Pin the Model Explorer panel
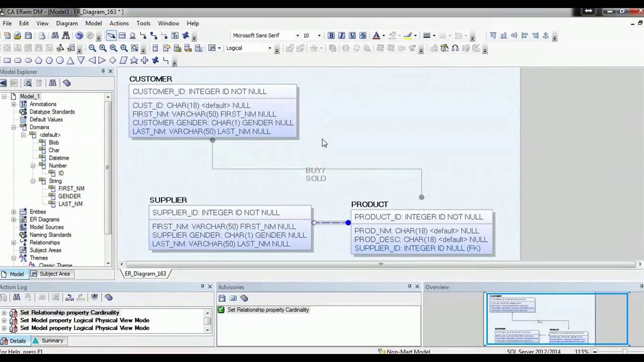The width and height of the screenshot is (644, 362). tap(103, 71)
